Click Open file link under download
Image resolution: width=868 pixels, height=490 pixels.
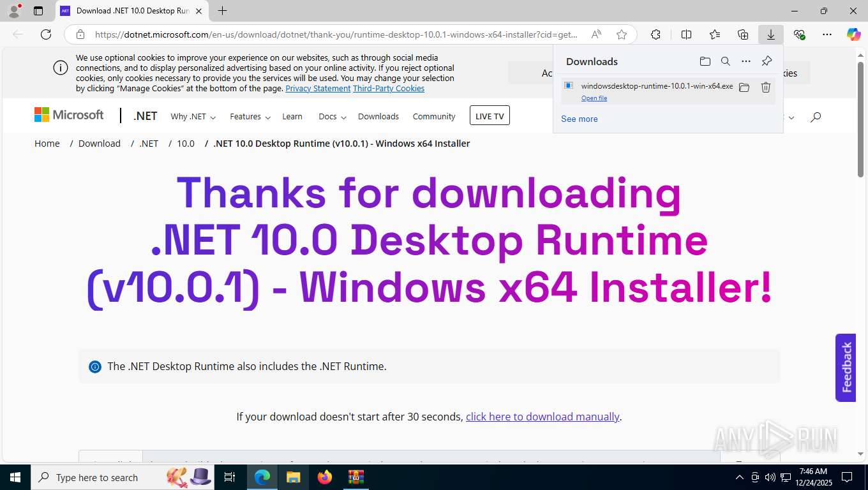click(594, 98)
